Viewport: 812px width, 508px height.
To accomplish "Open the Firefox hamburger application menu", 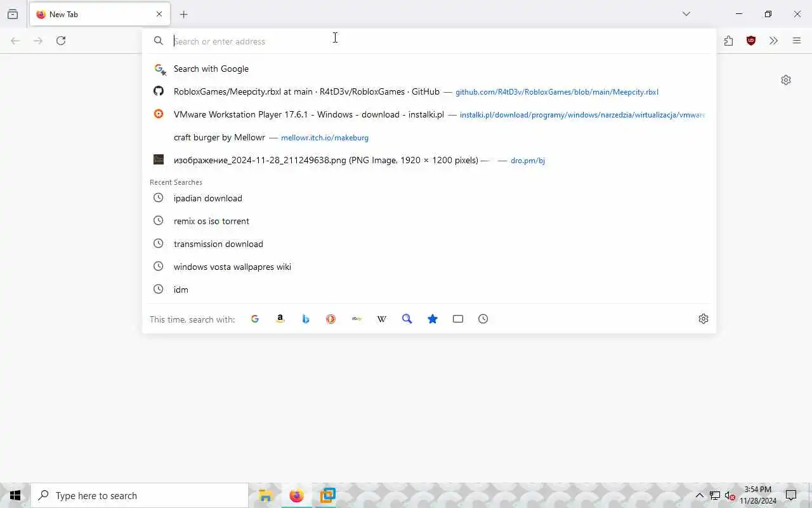I will [797, 41].
